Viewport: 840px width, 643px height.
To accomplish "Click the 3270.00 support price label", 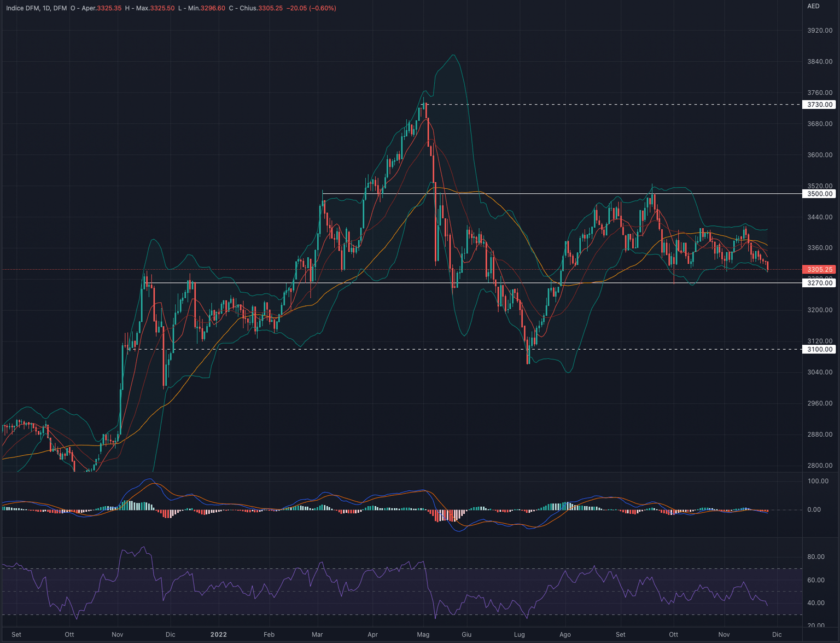I will tap(820, 283).
